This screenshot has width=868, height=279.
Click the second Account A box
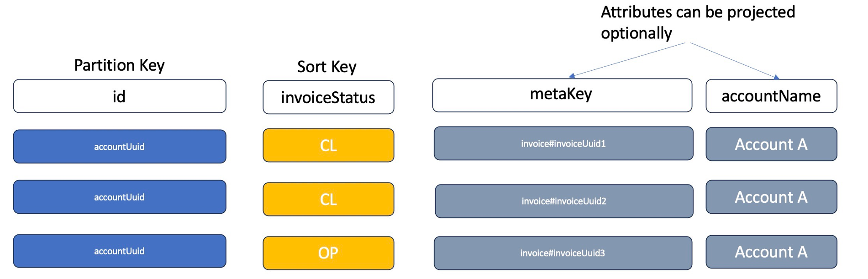pos(771,197)
